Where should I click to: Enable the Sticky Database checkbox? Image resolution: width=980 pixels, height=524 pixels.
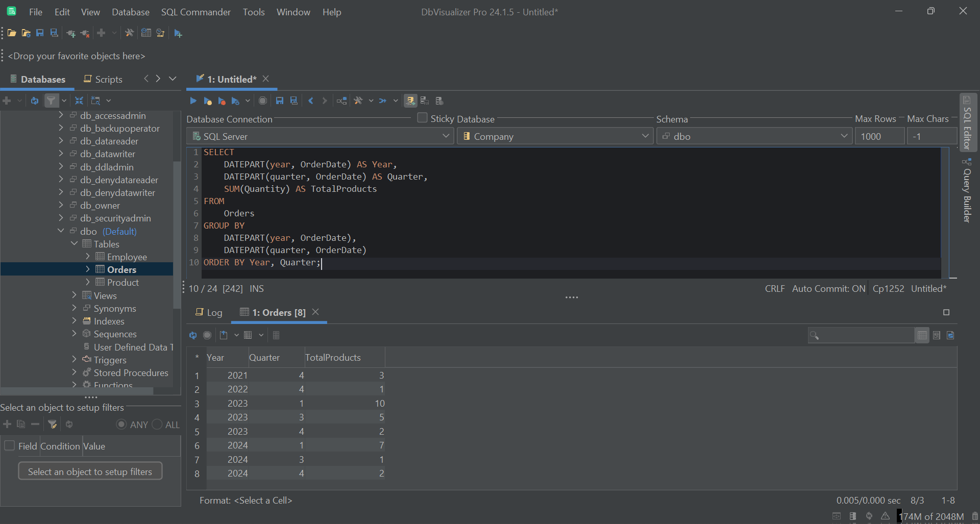[x=422, y=118]
